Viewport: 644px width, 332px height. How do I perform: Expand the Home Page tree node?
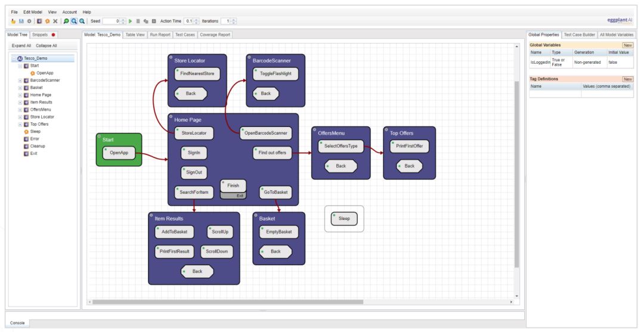click(x=20, y=95)
